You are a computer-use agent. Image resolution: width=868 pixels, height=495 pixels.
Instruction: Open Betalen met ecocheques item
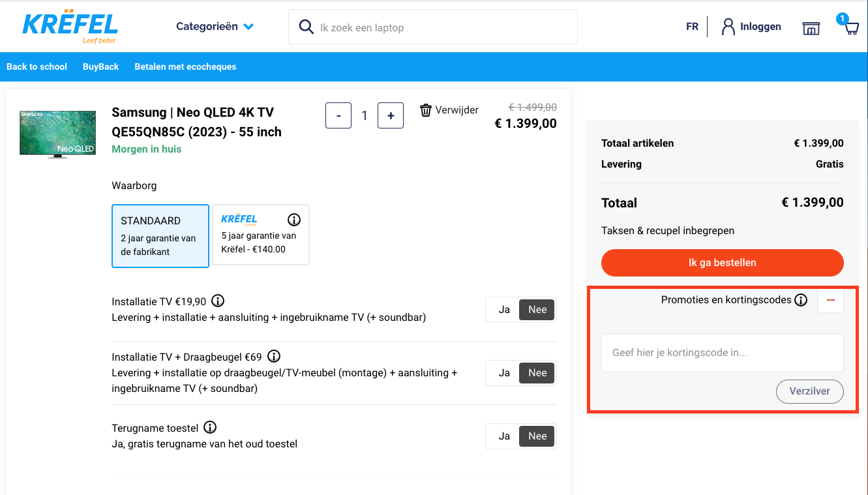tap(185, 67)
